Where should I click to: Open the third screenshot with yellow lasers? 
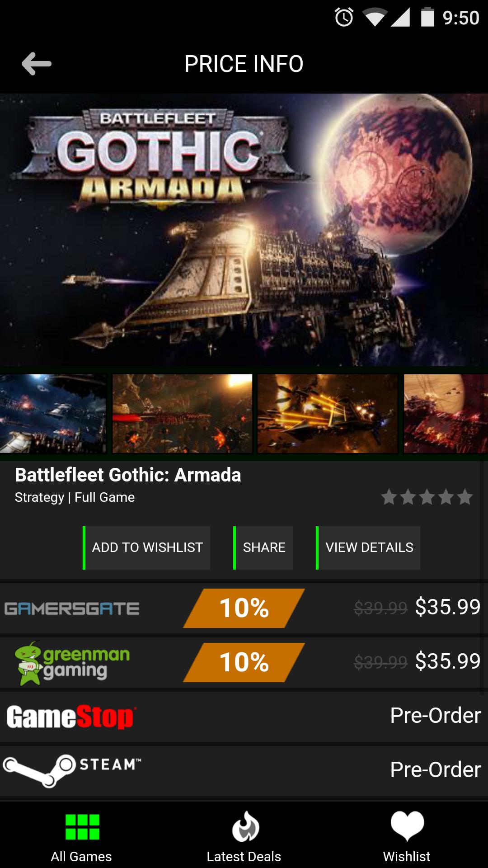[328, 414]
